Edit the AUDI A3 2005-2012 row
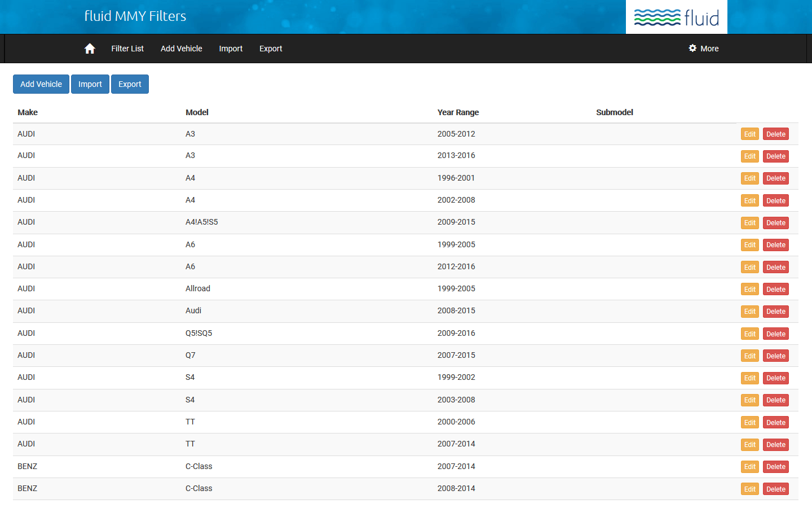This screenshot has height=508, width=812. point(749,134)
